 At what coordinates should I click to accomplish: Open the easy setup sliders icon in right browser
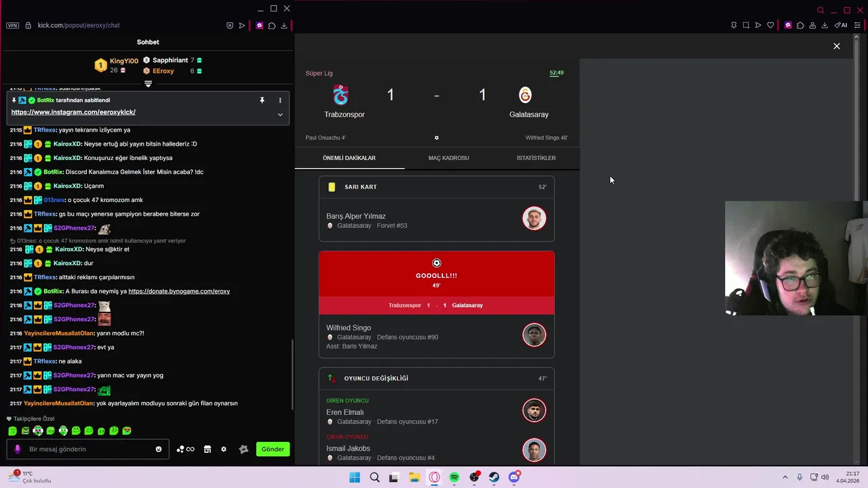(x=857, y=25)
